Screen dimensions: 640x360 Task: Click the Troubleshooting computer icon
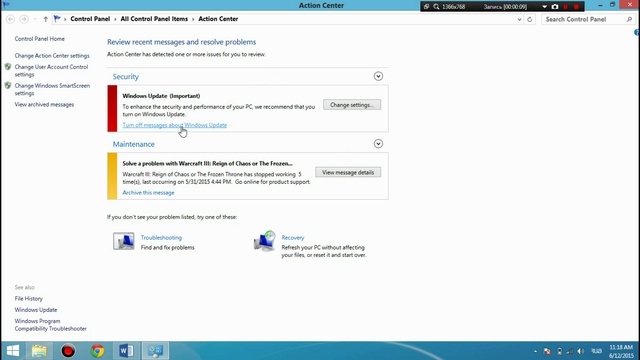124,241
